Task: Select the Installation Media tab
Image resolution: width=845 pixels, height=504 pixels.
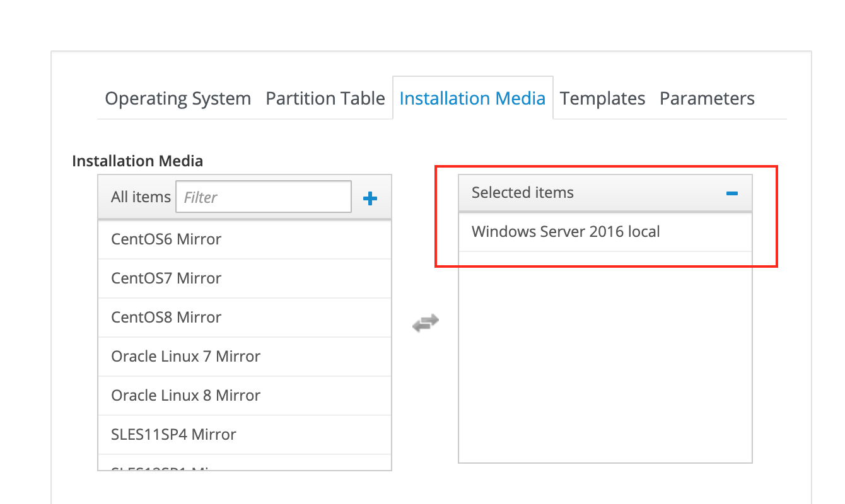Action: 472,98
